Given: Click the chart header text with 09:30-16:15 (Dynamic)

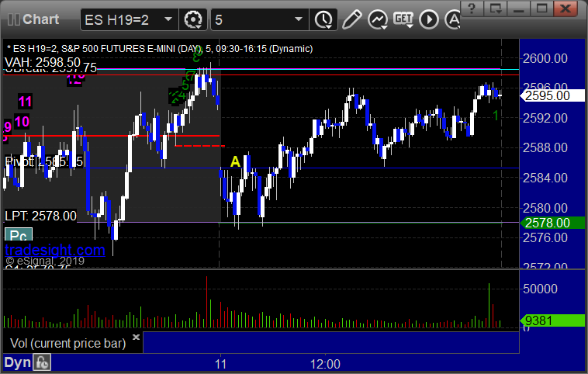Looking at the screenshot, I should 160,49.
